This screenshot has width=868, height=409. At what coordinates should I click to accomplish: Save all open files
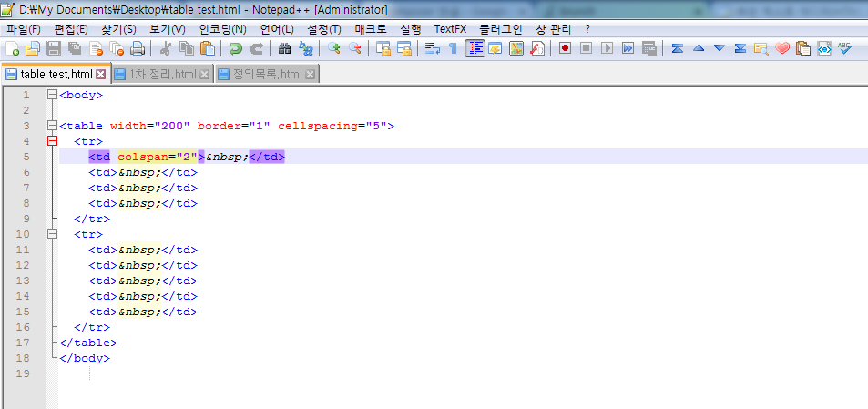tap(74, 48)
